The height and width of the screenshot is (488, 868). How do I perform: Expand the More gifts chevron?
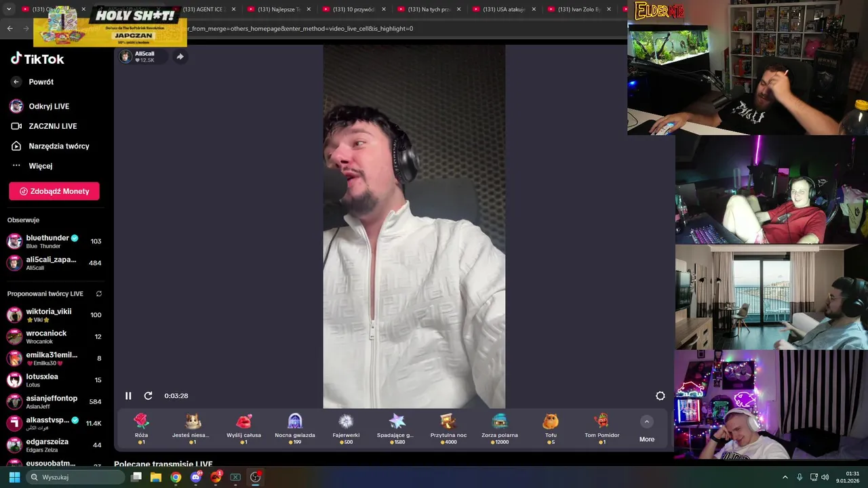[x=647, y=422]
